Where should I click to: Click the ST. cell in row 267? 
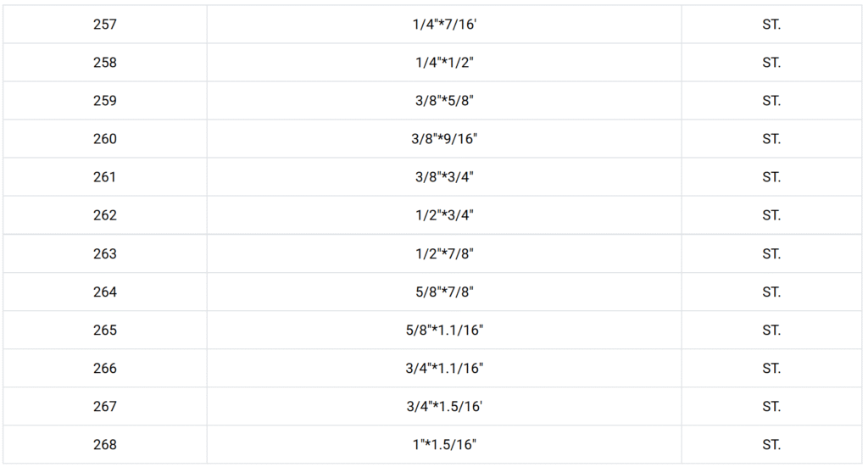(x=771, y=406)
